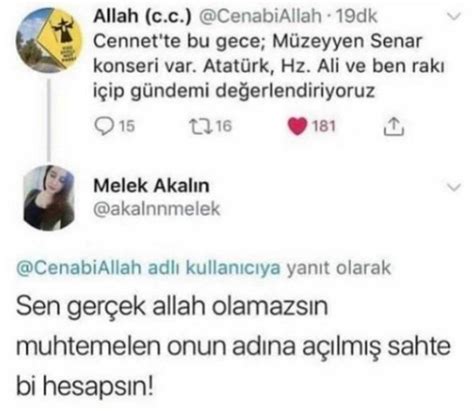This screenshot has height=411, width=474.
Task: Click the 16 retweets count
Action: [223, 126]
